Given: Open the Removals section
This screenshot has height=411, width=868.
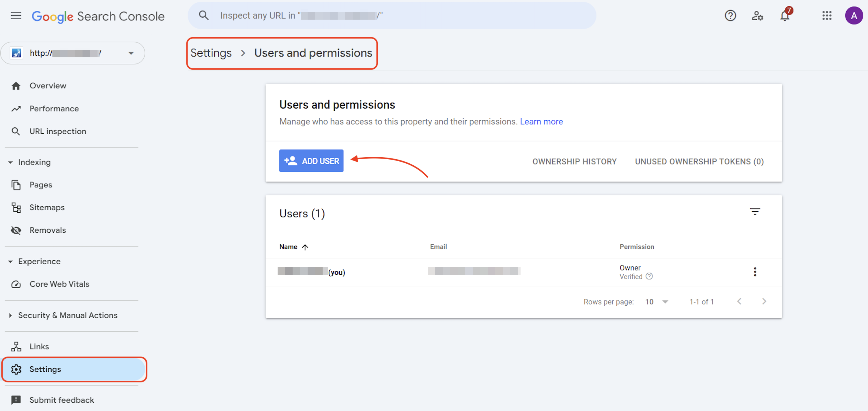Looking at the screenshot, I should pyautogui.click(x=48, y=230).
